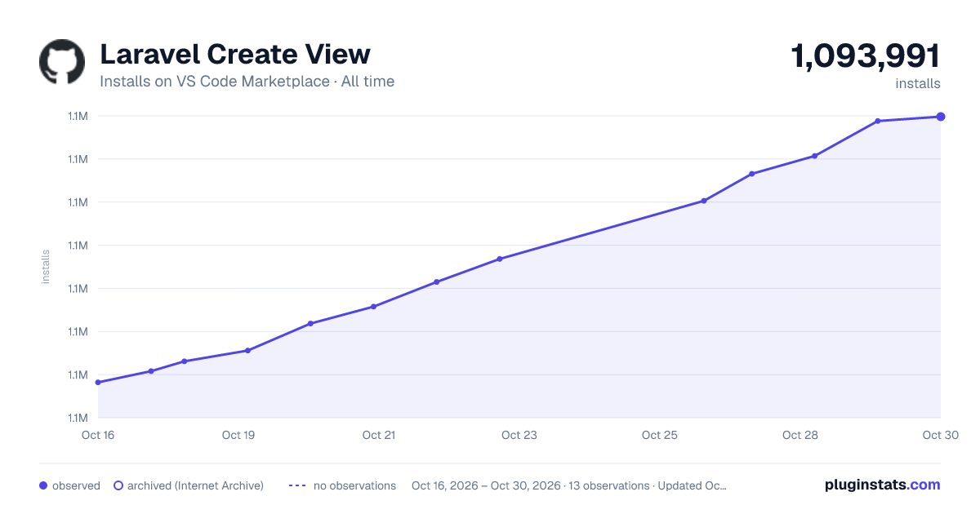
Task: Click the observed legend dot
Action: 43,485
